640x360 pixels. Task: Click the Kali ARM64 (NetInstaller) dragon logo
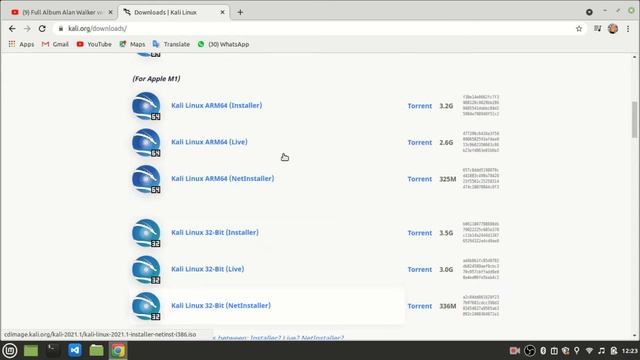coord(146,179)
